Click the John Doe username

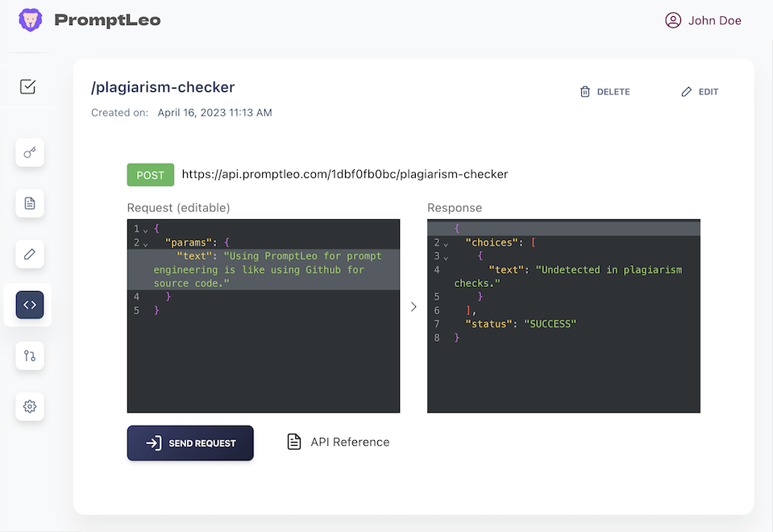click(714, 21)
